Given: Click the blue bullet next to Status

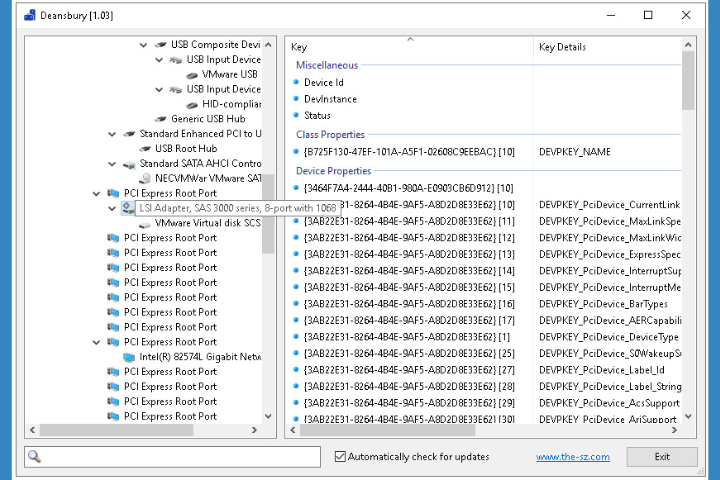Looking at the screenshot, I should pos(296,115).
